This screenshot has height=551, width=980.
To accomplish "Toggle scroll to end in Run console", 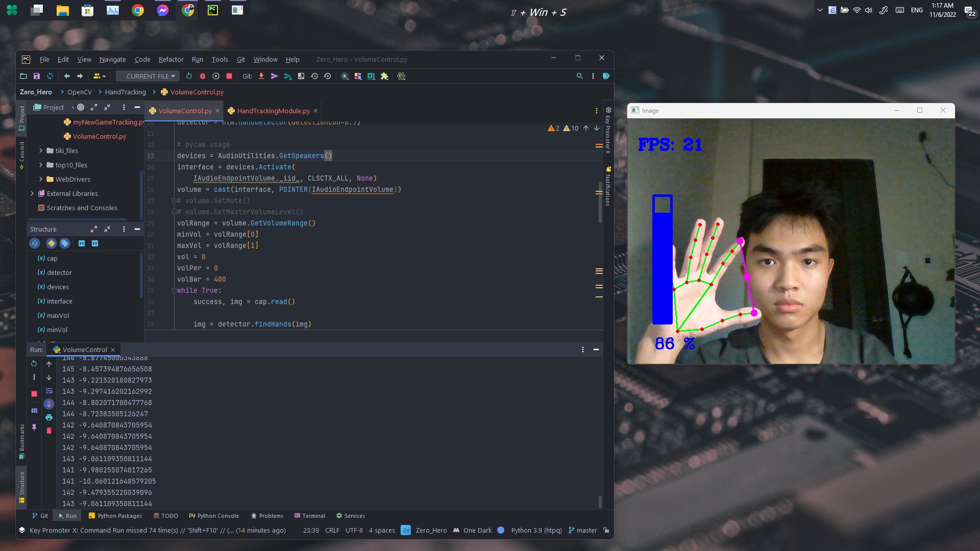I will point(49,404).
